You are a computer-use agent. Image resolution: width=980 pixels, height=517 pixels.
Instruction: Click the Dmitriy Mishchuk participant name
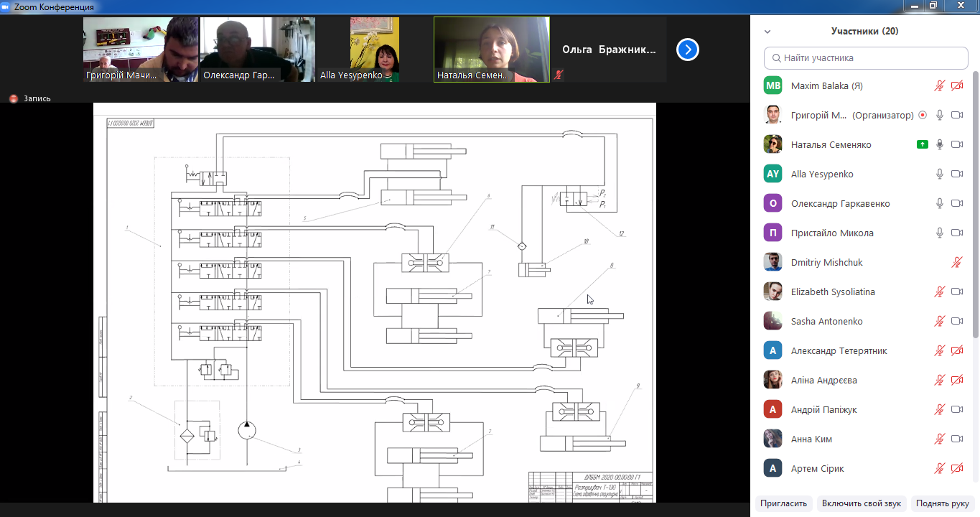coord(827,263)
